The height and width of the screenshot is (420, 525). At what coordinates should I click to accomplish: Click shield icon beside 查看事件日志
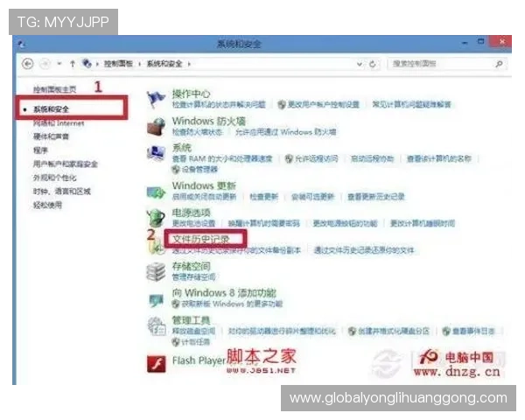click(x=446, y=332)
